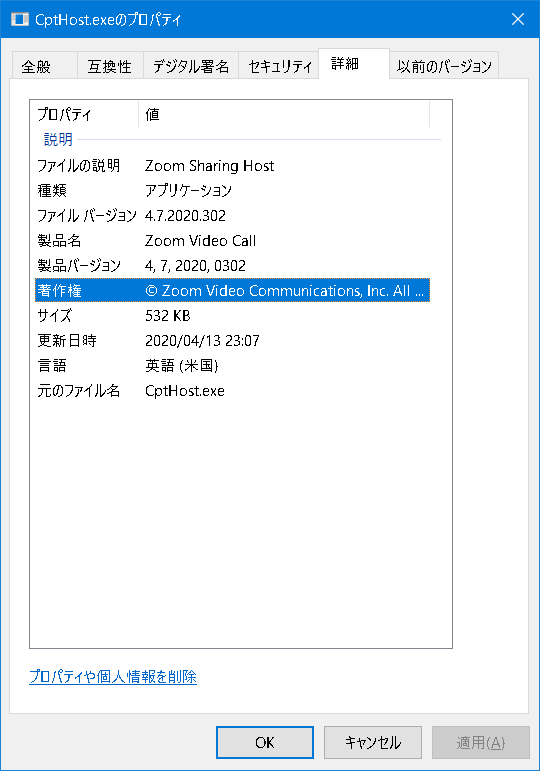Go to the セキュリティ tab
The width and height of the screenshot is (540, 771).
pyautogui.click(x=279, y=65)
